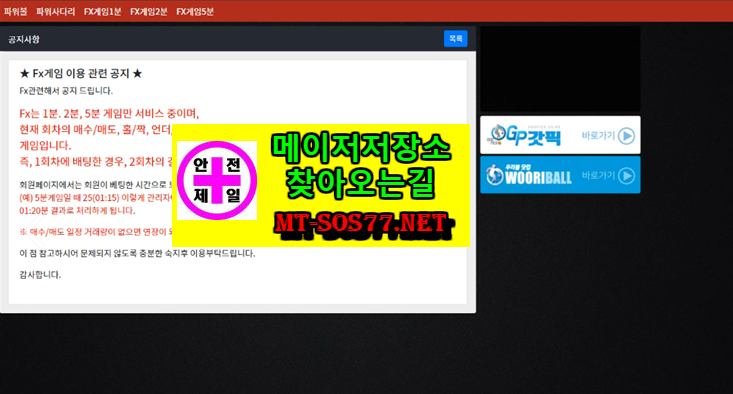Screen dimensions: 733x394
Task: Click the 공지사항 panel header text
Action: [24, 39]
